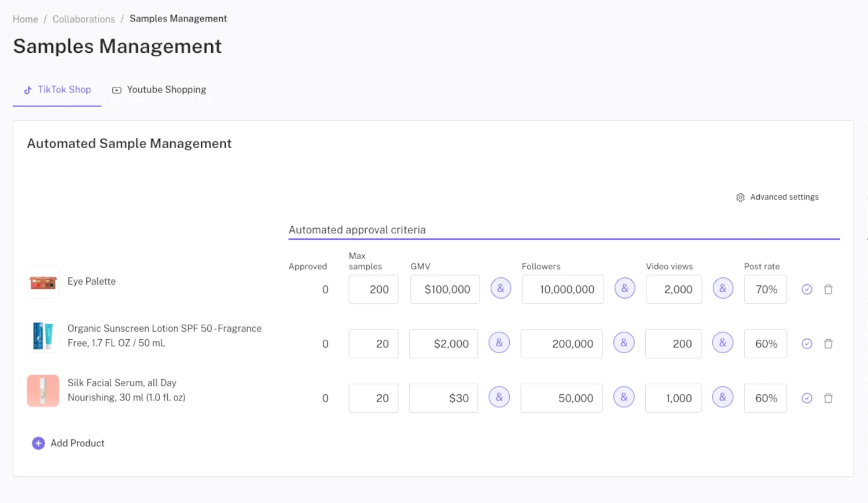Click the plus icon beside Add Product
Screen dimensions: 868x503
click(38, 443)
